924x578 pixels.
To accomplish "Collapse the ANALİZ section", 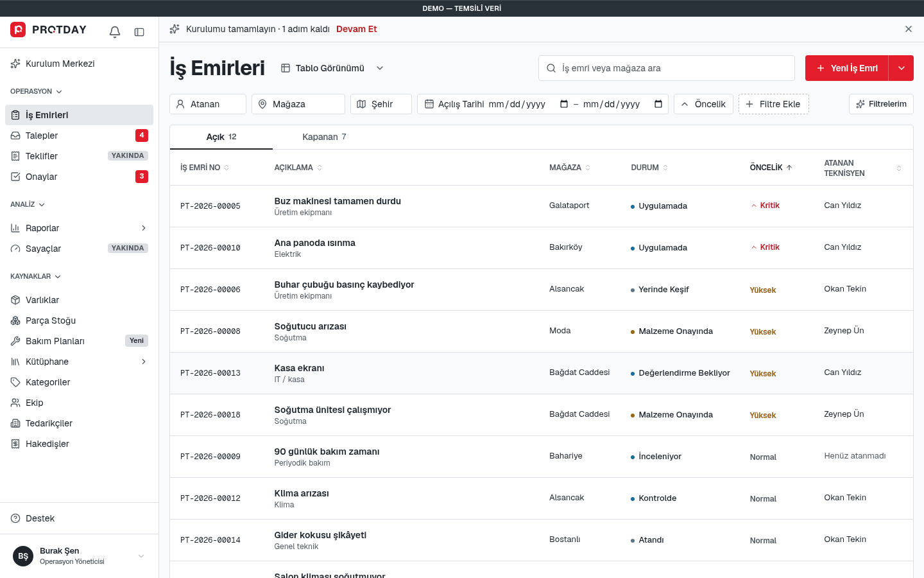I will 28,204.
